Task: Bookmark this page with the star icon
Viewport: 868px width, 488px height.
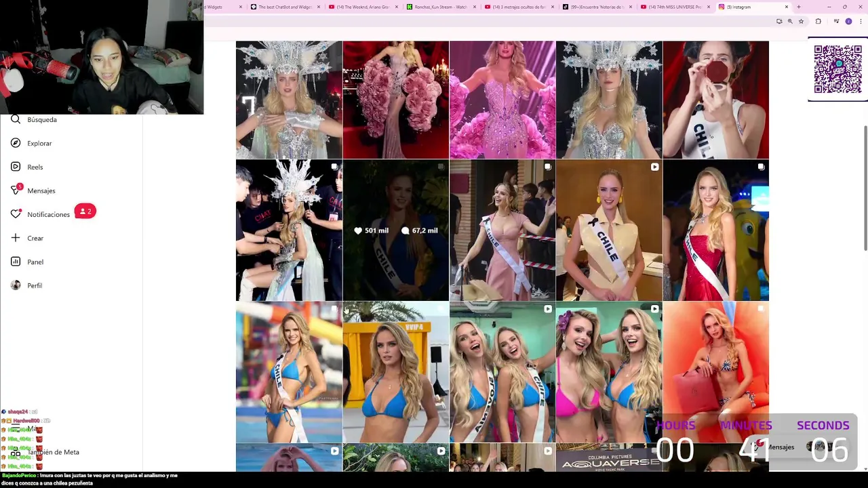Action: tap(801, 21)
